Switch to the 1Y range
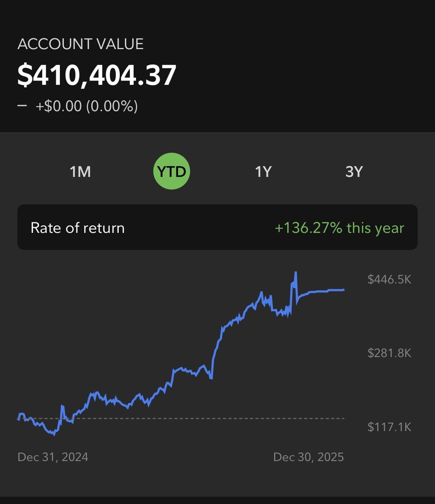The height and width of the screenshot is (504, 435). pyautogui.click(x=263, y=171)
